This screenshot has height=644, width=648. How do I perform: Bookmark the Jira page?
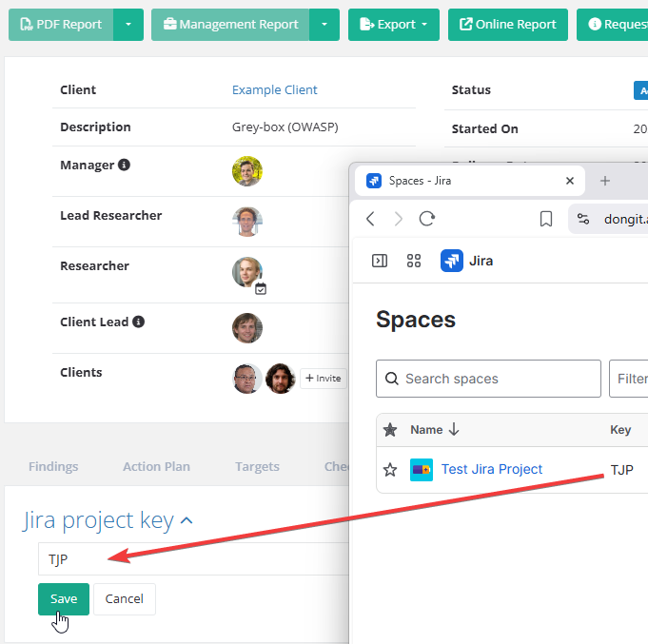546,219
